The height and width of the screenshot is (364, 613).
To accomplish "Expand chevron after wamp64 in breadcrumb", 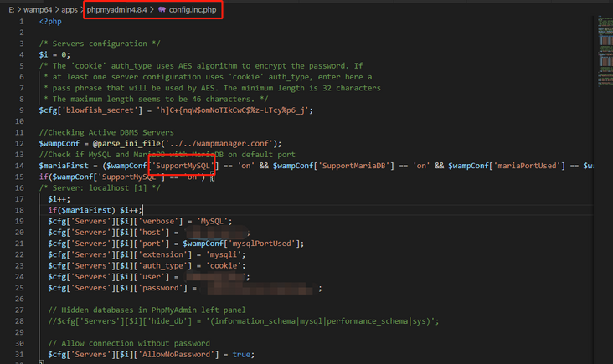I will (57, 10).
